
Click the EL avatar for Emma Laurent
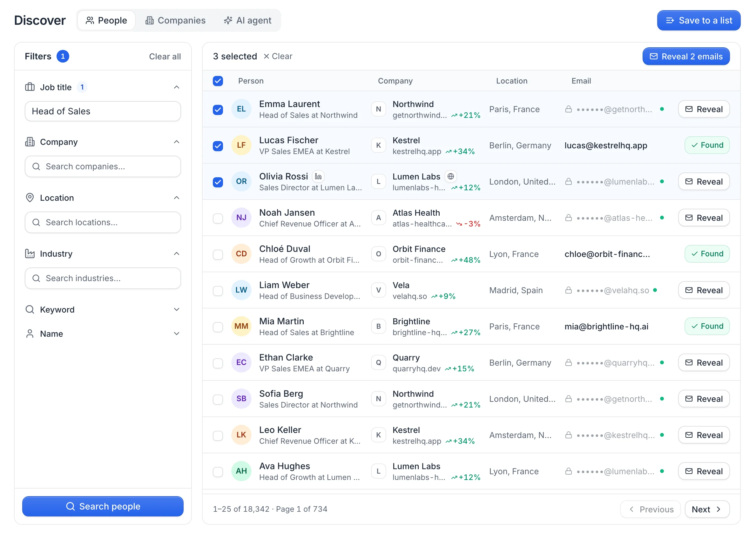point(241,109)
